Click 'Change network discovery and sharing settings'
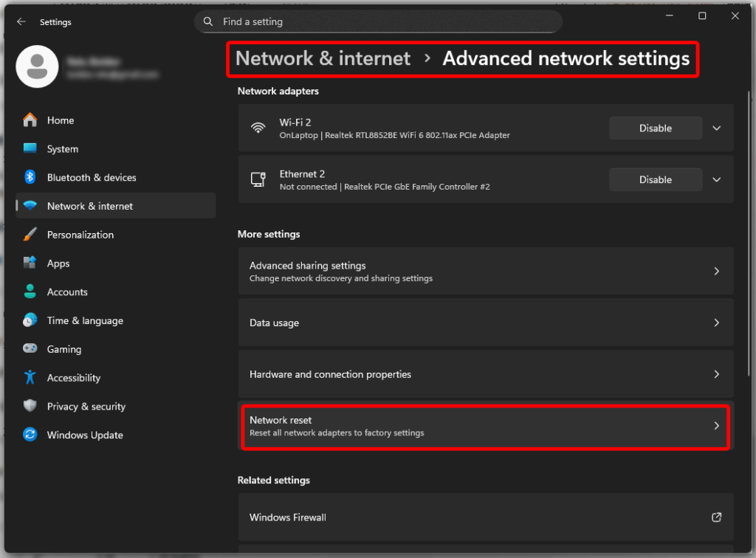This screenshot has width=756, height=558. (x=341, y=278)
